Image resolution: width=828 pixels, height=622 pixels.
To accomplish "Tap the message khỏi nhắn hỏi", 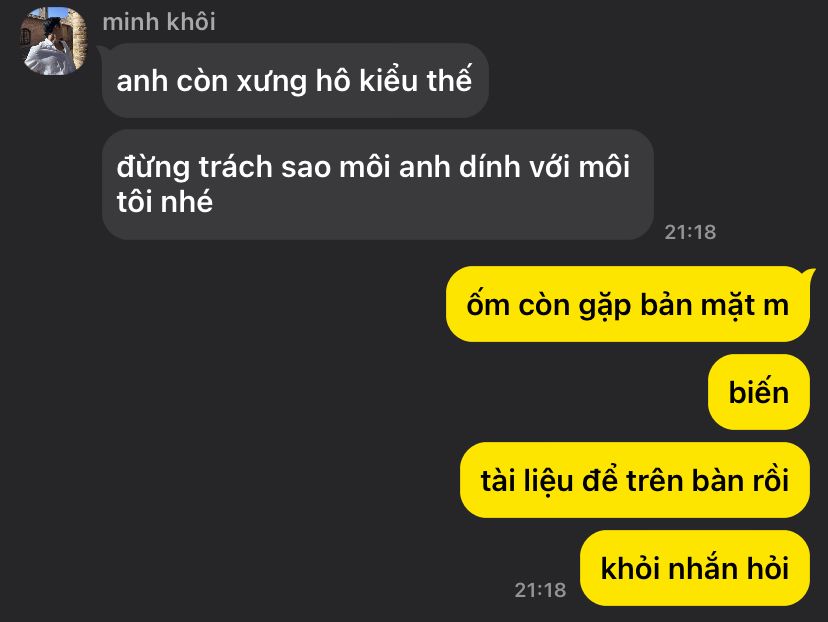I will [x=695, y=568].
